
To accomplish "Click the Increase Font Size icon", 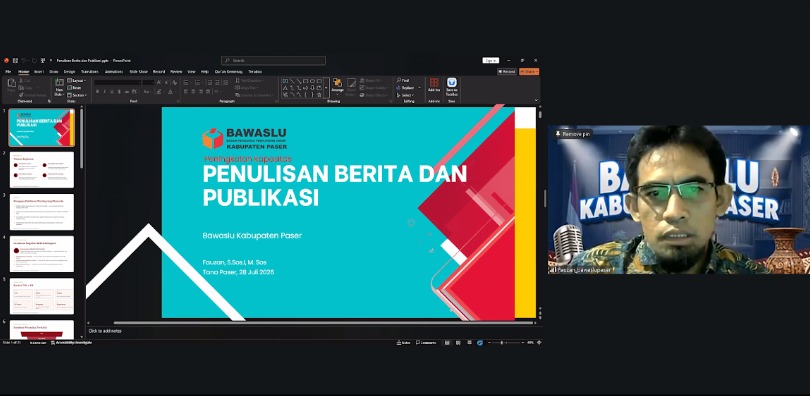I will coord(159,82).
